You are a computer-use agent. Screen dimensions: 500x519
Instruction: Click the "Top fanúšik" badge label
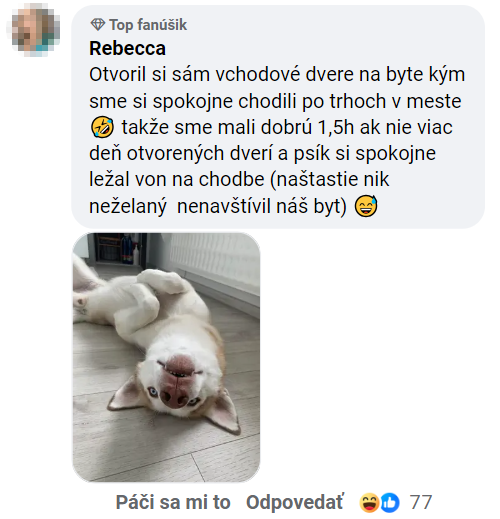148,25
